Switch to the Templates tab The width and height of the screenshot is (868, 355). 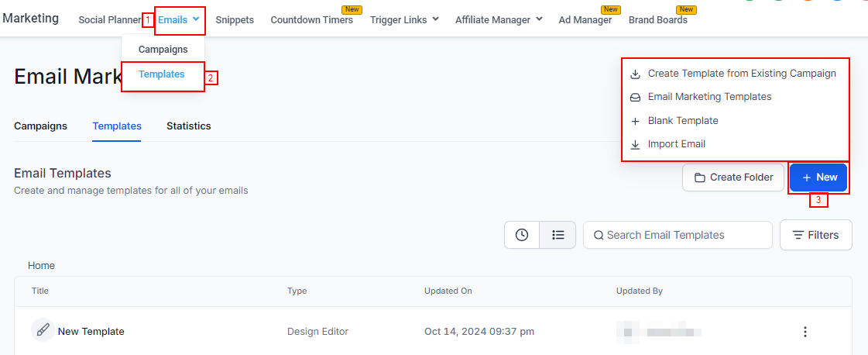[117, 126]
